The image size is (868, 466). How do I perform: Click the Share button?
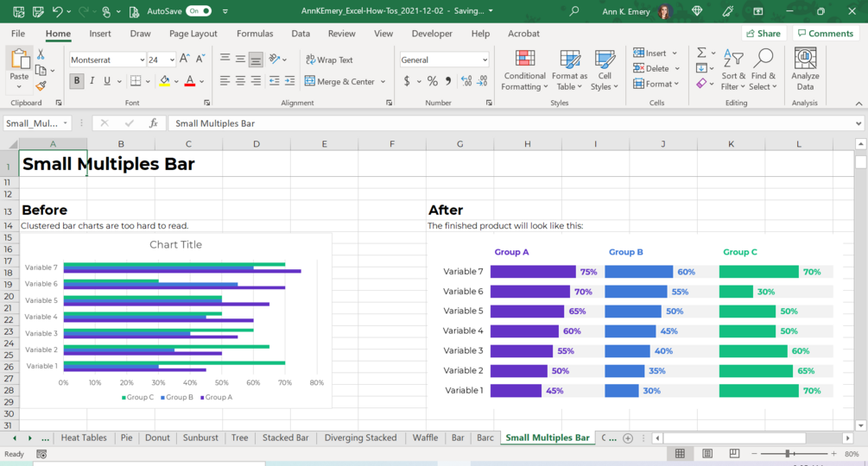(x=763, y=33)
